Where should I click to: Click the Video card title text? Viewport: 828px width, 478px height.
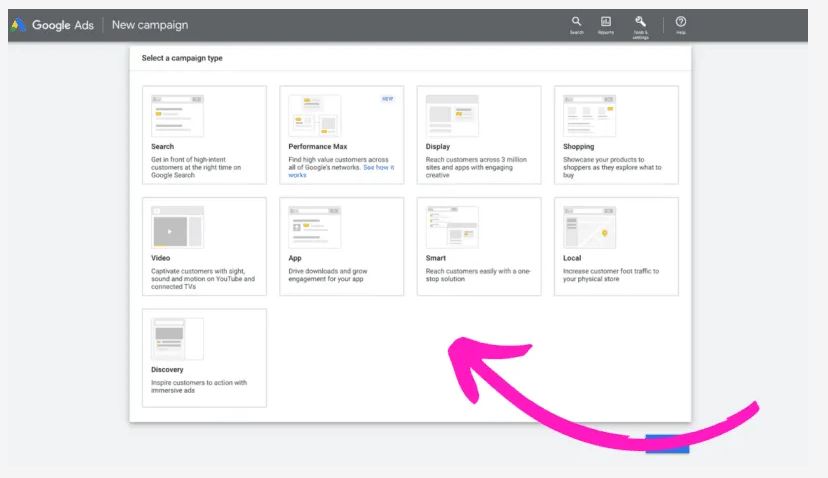click(x=161, y=258)
